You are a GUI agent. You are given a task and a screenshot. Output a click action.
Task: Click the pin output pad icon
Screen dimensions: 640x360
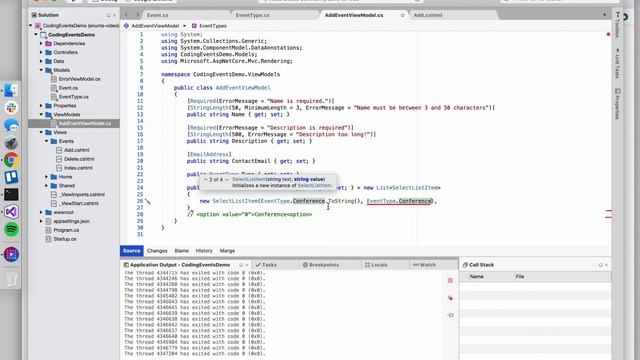point(450,315)
